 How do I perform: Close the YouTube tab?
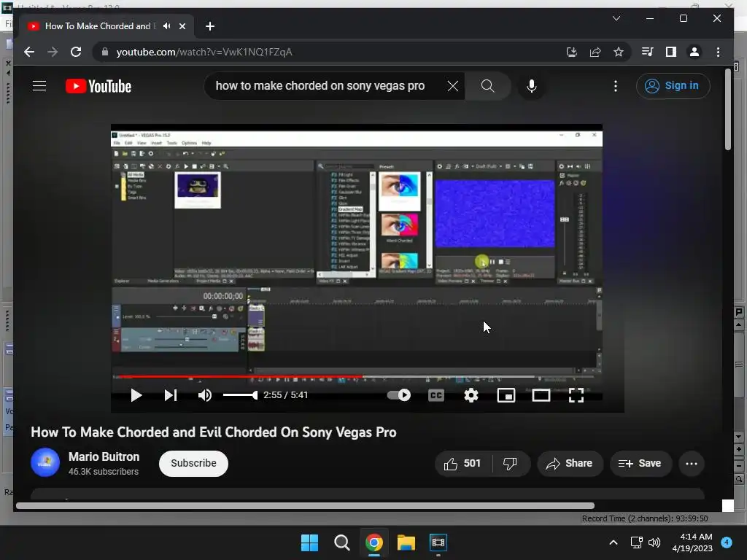[182, 26]
